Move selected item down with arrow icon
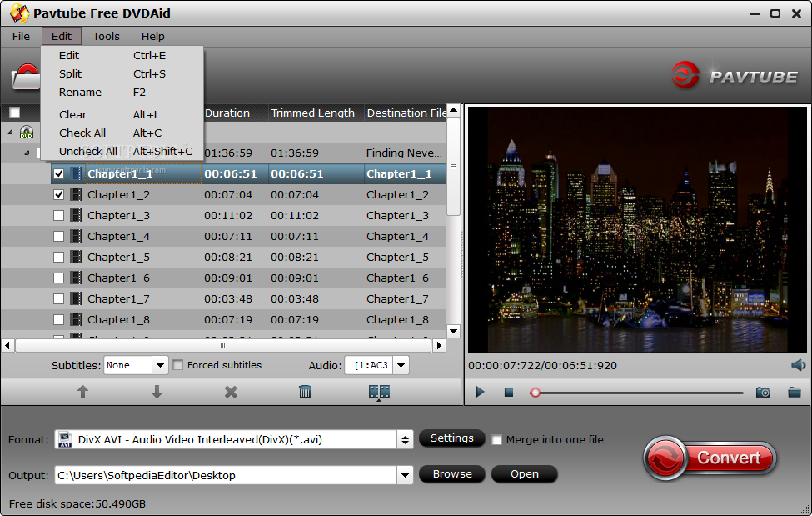The width and height of the screenshot is (812, 516). pyautogui.click(x=157, y=392)
